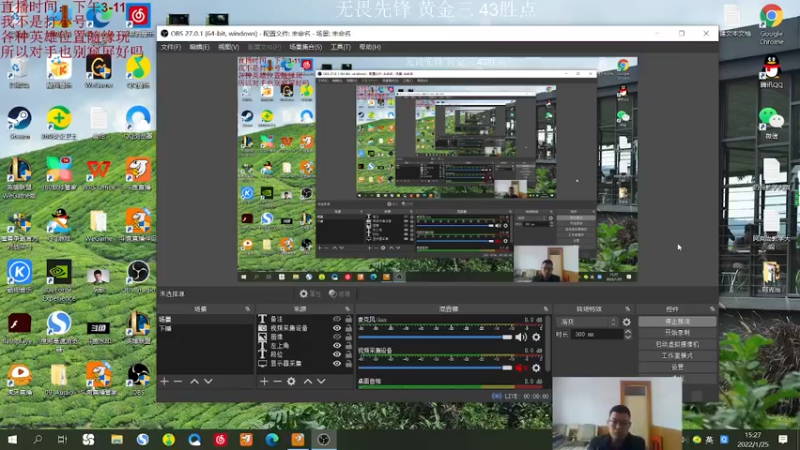Open 微信 WeChat desktop icon
800x450 pixels.
[x=771, y=123]
